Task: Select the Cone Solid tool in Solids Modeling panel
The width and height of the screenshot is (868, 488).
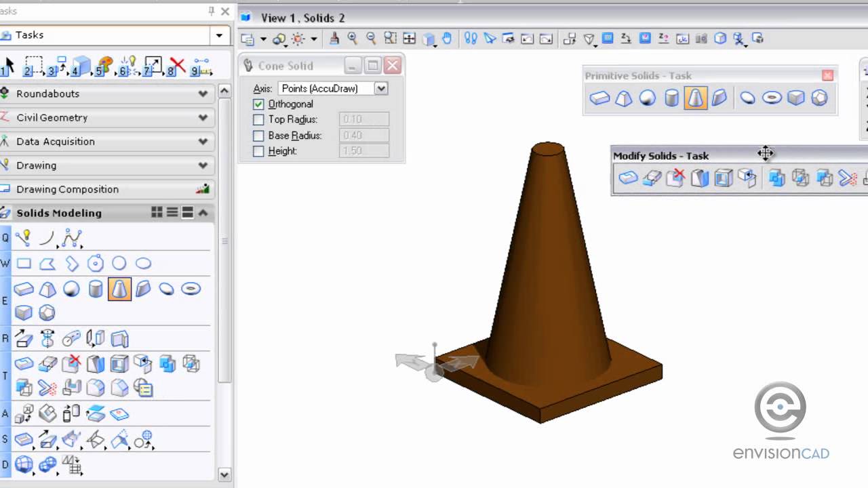Action: [119, 289]
